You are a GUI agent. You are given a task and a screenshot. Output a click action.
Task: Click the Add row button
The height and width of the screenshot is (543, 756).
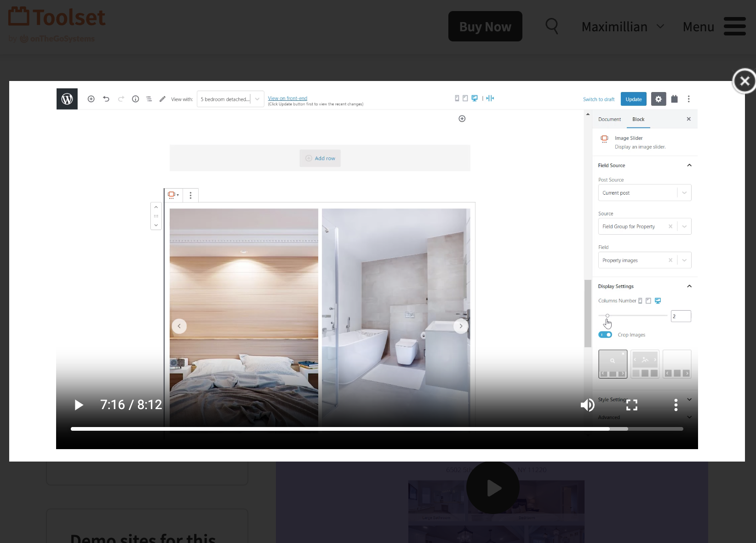(x=320, y=158)
